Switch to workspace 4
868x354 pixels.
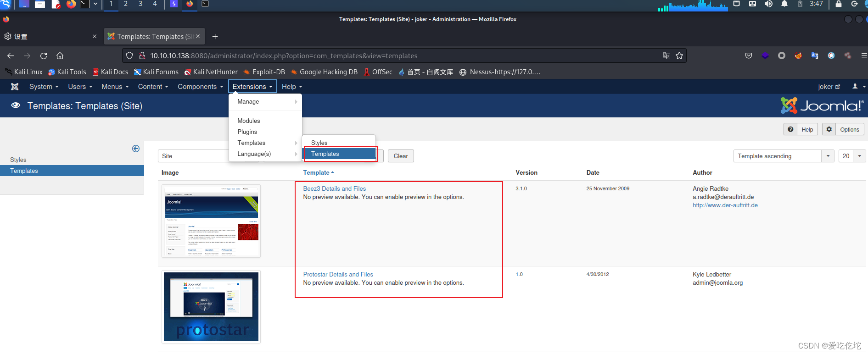(155, 4)
